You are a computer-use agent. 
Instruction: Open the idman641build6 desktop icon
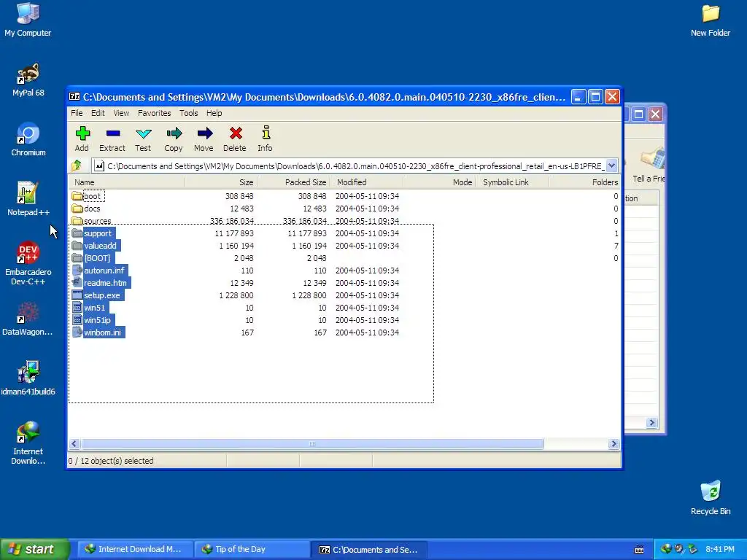tap(28, 378)
